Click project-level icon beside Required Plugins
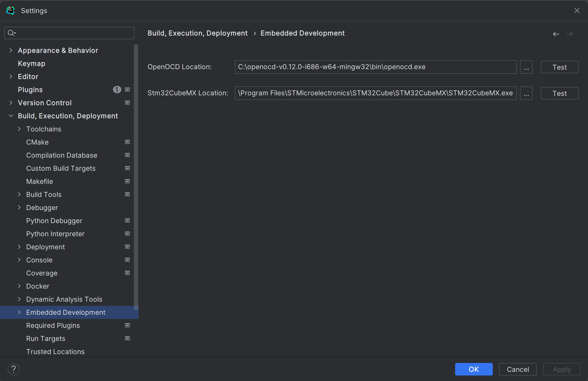This screenshot has width=588, height=381. (127, 325)
